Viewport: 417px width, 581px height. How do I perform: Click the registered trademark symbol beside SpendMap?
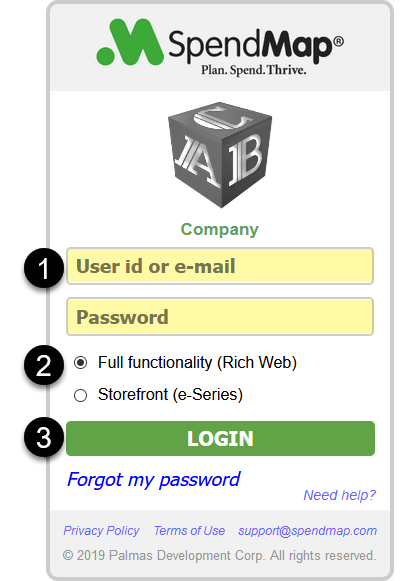[x=338, y=41]
